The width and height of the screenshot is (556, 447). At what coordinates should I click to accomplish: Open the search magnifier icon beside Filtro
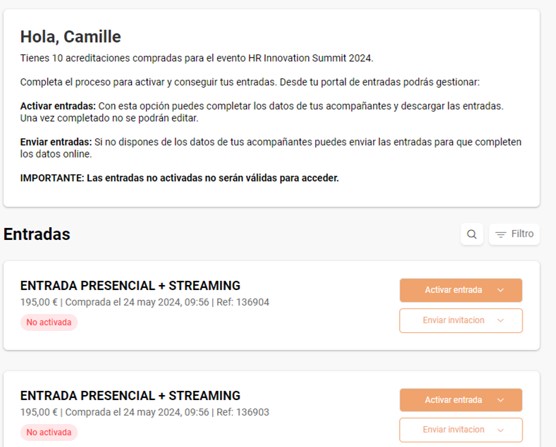(472, 234)
